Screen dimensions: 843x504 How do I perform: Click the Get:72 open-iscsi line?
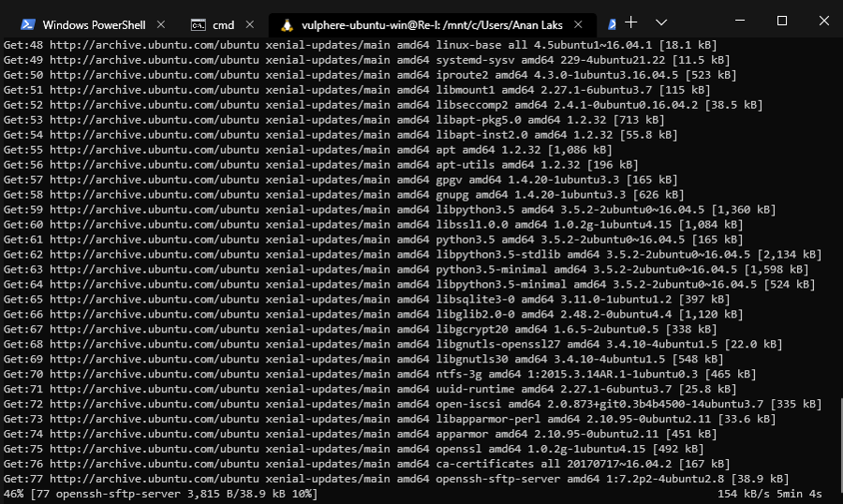(x=412, y=404)
